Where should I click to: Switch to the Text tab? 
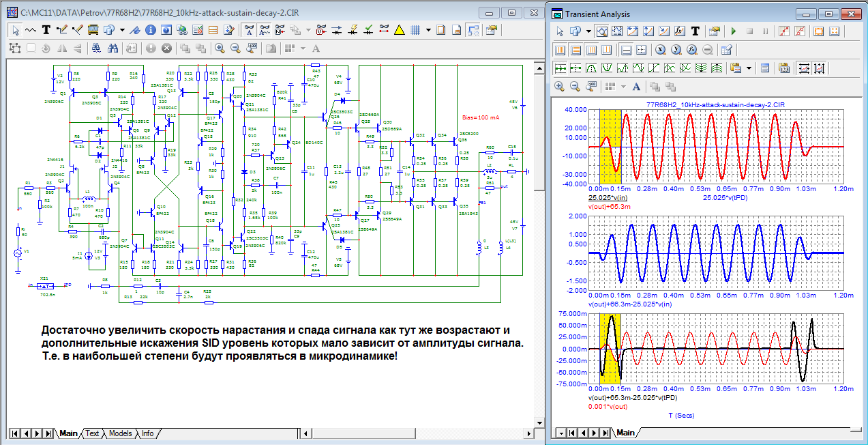coord(92,433)
